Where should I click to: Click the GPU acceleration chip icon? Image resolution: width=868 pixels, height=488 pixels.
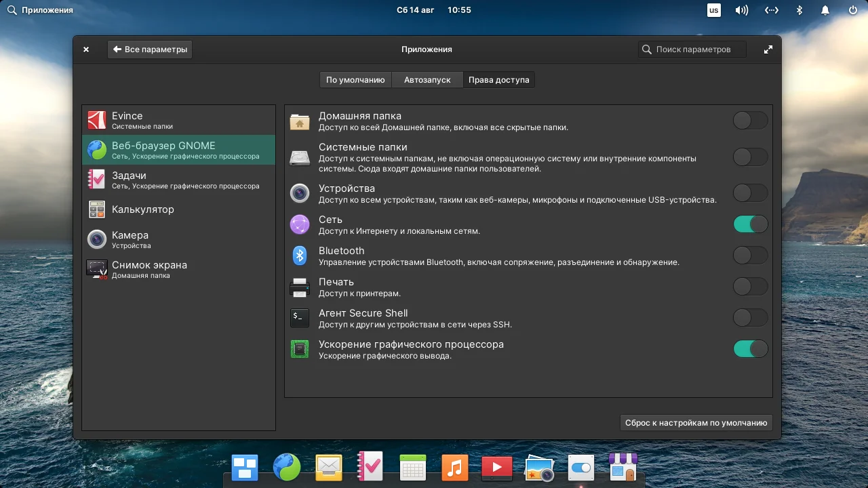click(299, 348)
